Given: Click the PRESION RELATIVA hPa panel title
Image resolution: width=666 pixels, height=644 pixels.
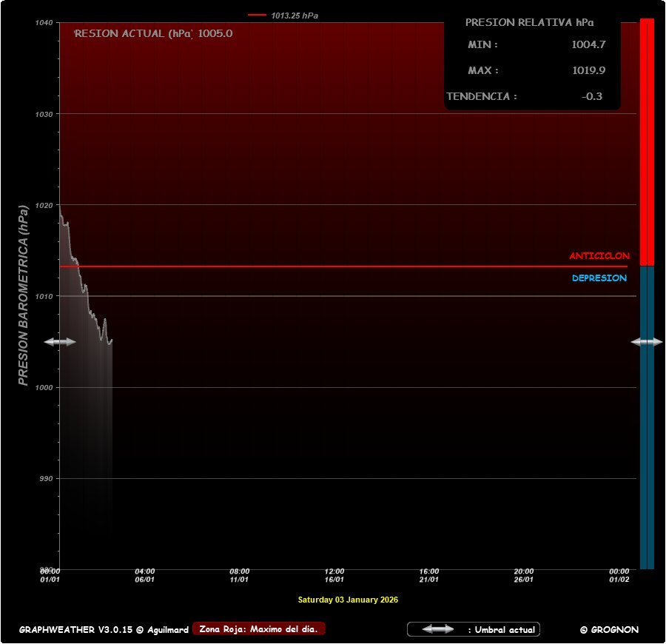Looking at the screenshot, I should click(x=529, y=22).
